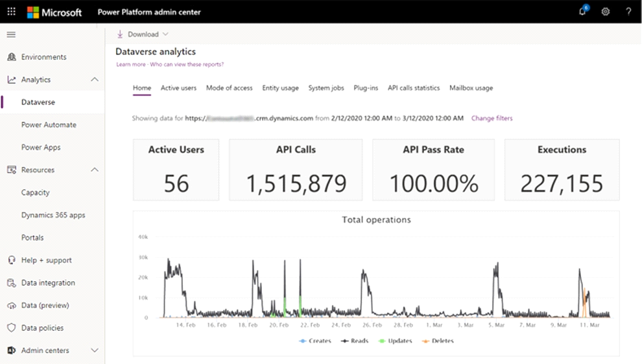Click the Total operations chart title
Screen dimensions: 642x364
(376, 220)
